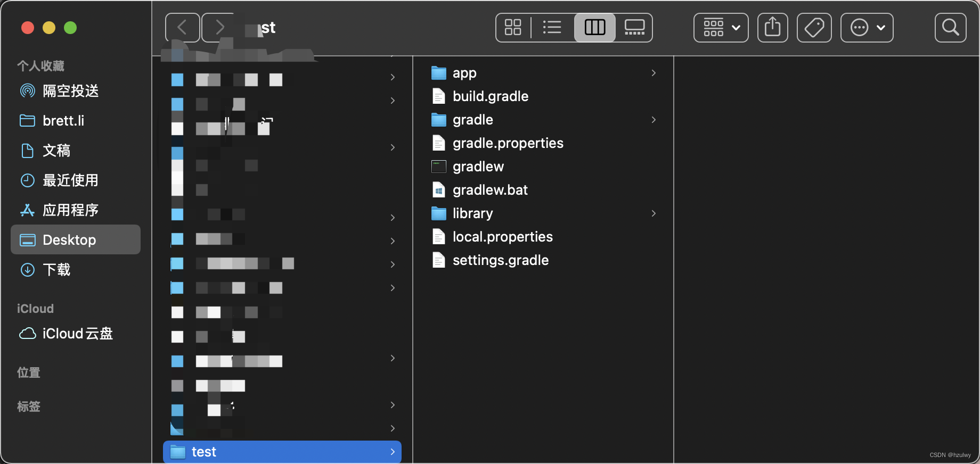
Task: Expand the library folder chevron
Action: coord(654,213)
